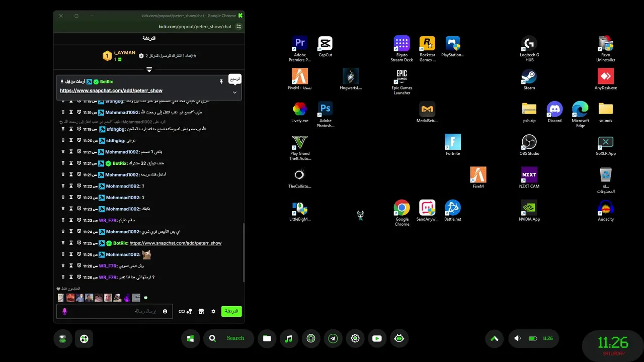The image size is (644, 362).
Task: Open the sounds folder on desktop
Action: pos(605,112)
